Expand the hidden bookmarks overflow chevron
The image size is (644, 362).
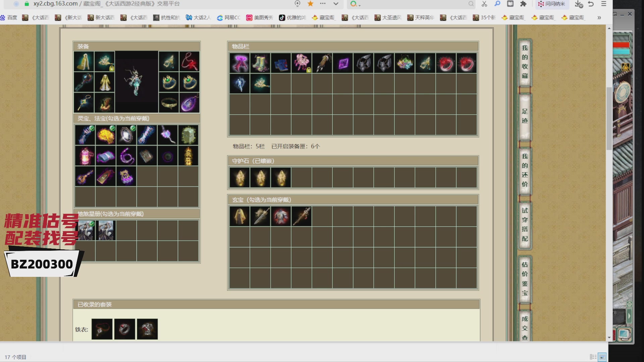(x=599, y=17)
